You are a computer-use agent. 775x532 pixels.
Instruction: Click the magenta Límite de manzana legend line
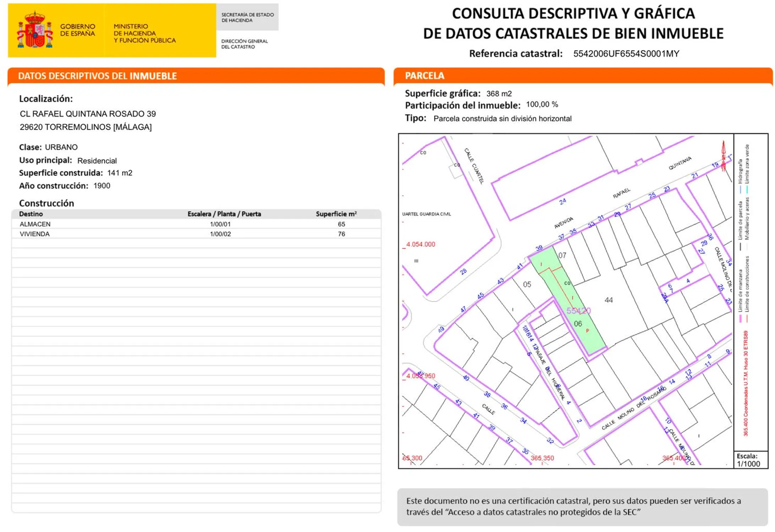point(740,318)
